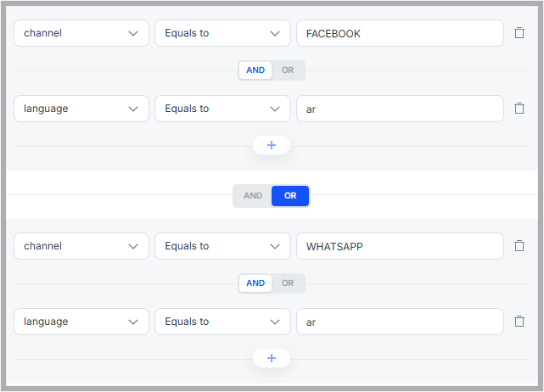Screen dimensions: 544x392
Task: Expand the bottom language field dropdown
Action: pyautogui.click(x=81, y=322)
